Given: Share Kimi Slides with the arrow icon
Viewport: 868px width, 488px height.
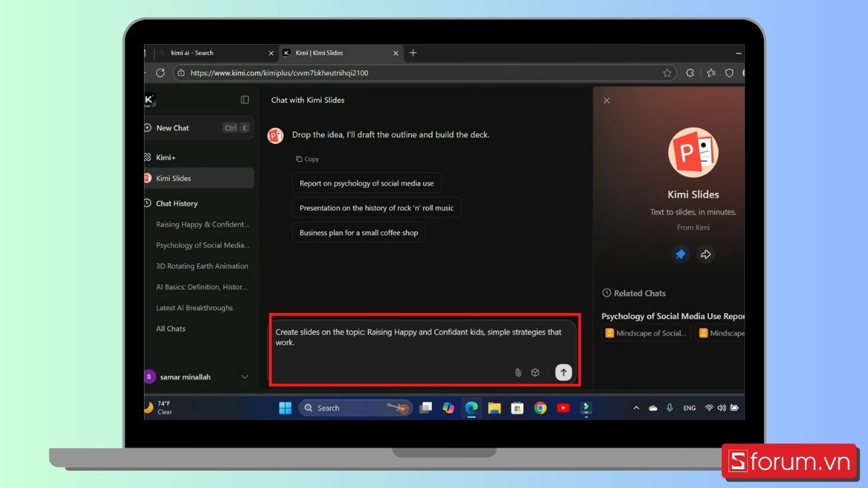Looking at the screenshot, I should pyautogui.click(x=706, y=254).
